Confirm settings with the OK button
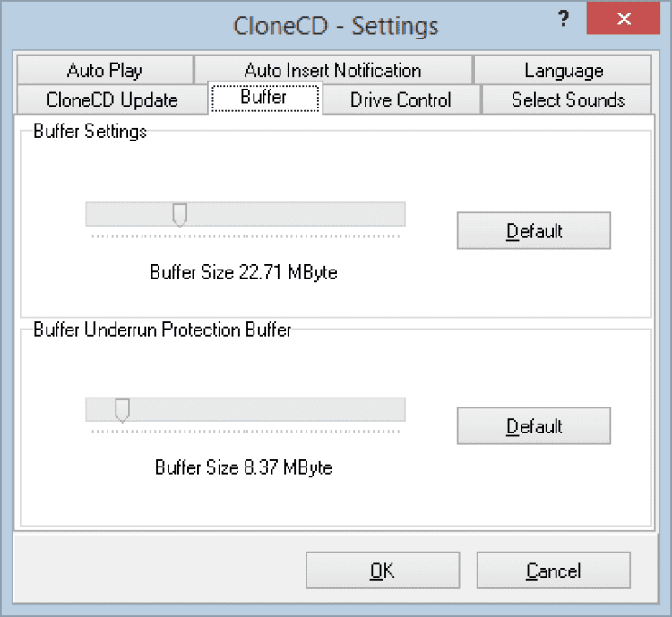 pos(383,570)
